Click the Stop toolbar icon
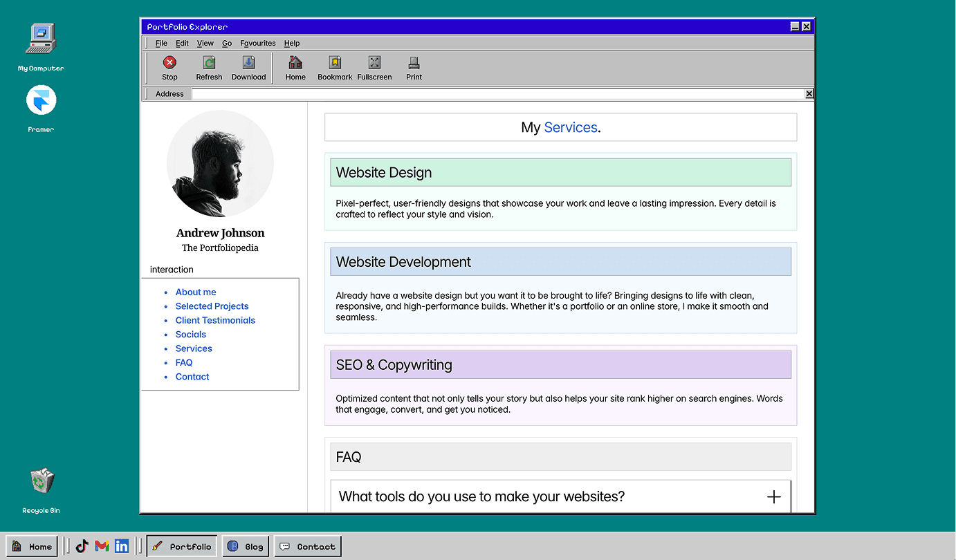The width and height of the screenshot is (956, 560). [x=169, y=63]
